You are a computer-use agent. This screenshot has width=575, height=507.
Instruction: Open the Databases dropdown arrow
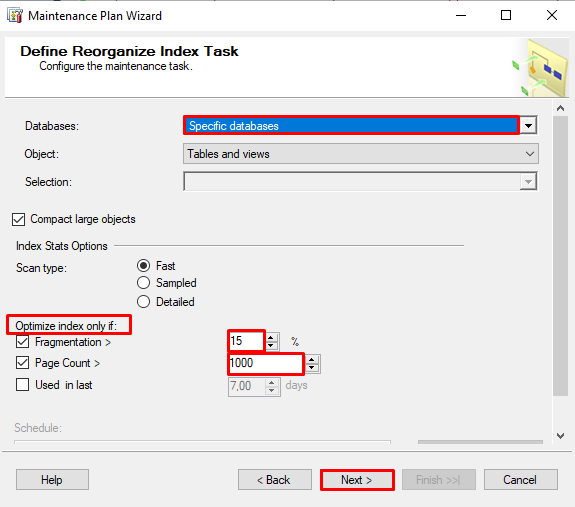pyautogui.click(x=528, y=126)
